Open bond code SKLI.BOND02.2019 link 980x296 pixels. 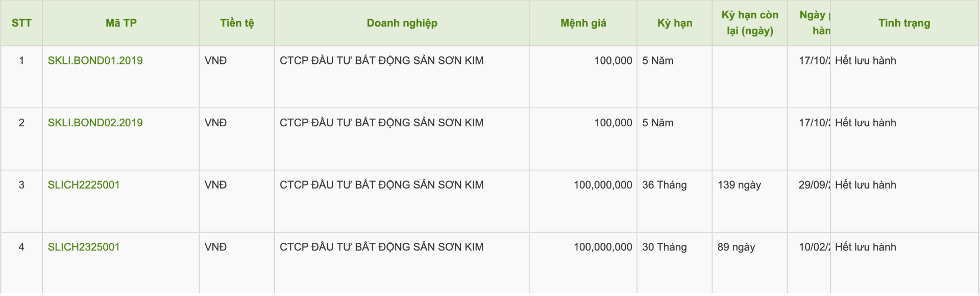click(x=95, y=123)
